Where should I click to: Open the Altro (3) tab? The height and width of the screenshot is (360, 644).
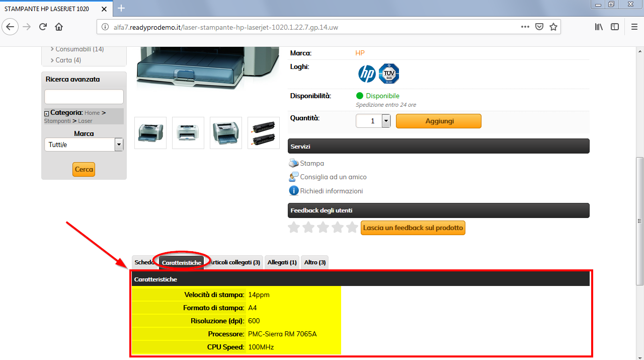315,262
